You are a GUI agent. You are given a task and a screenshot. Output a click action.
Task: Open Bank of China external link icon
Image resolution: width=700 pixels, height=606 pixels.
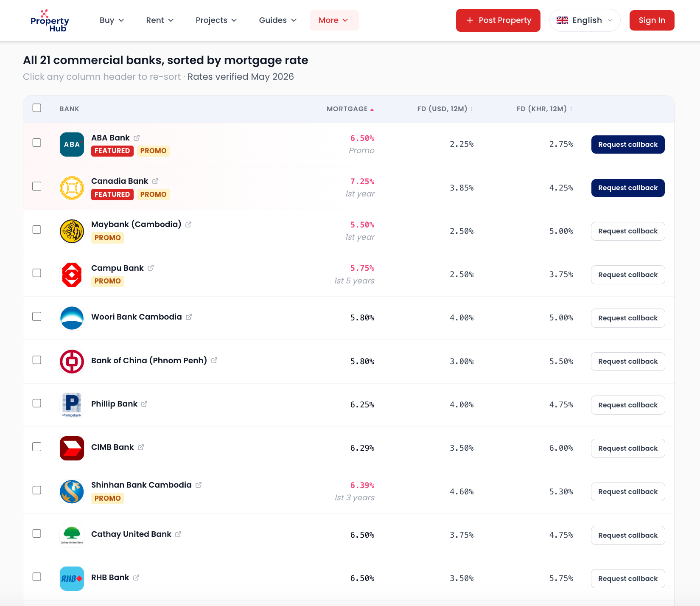214,360
